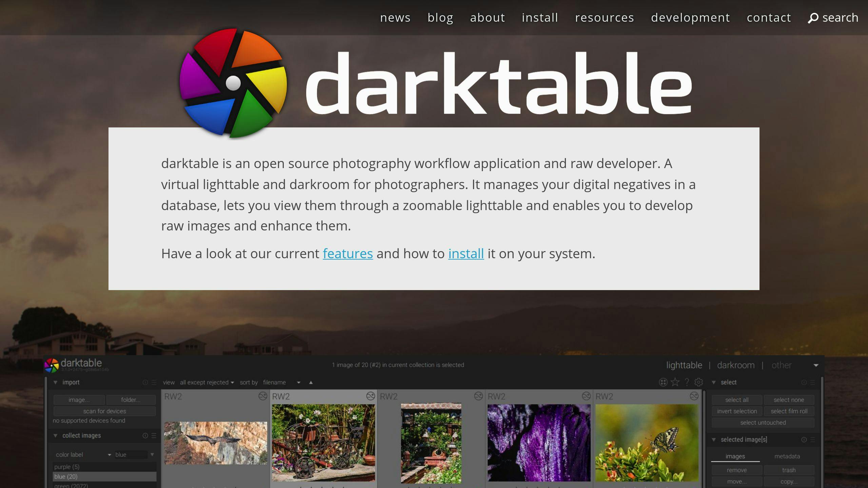Toggle image grouping icon in top toolbar
Viewport: 868px width, 488px height.
point(663,382)
